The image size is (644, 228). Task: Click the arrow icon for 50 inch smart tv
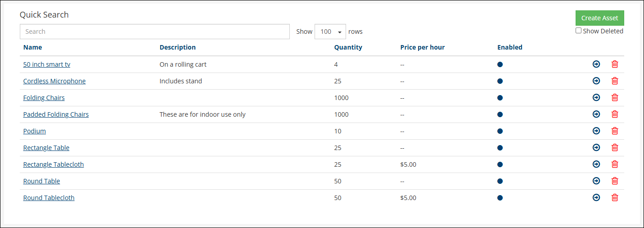coord(596,64)
